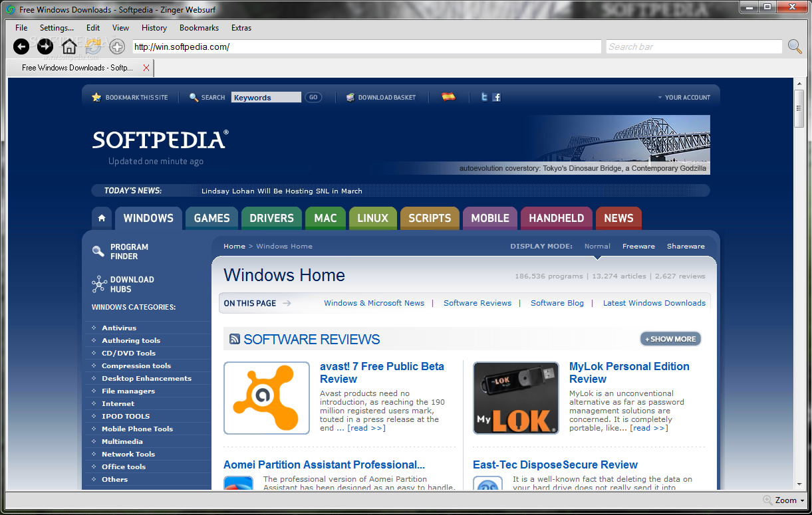Image resolution: width=812 pixels, height=515 pixels.
Task: Switch to the NEWS site tab
Action: click(x=618, y=218)
